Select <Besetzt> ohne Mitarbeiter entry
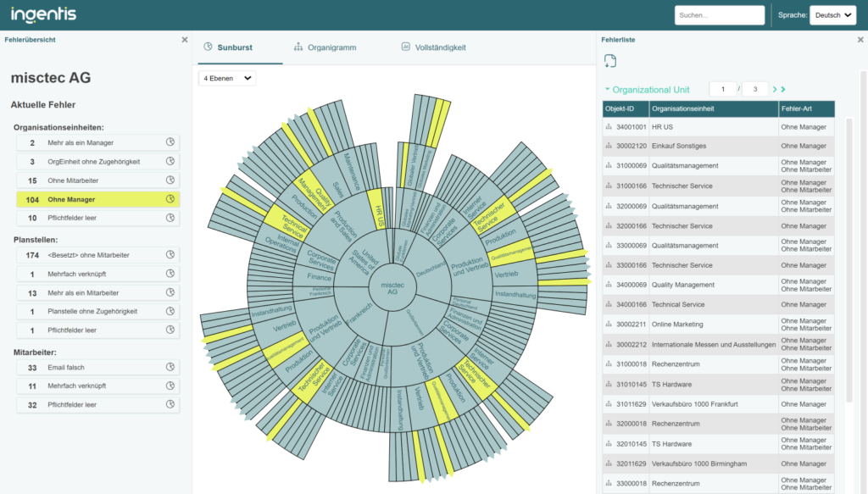 [98, 255]
